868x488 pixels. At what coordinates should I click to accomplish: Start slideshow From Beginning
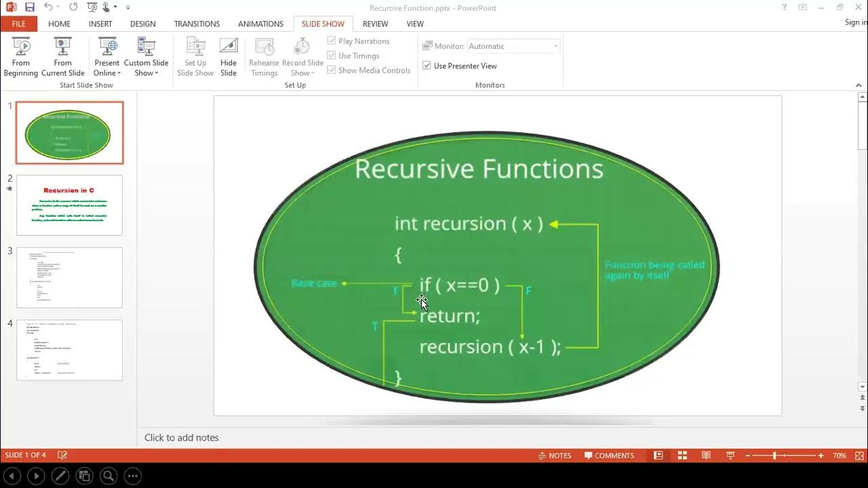tap(21, 57)
